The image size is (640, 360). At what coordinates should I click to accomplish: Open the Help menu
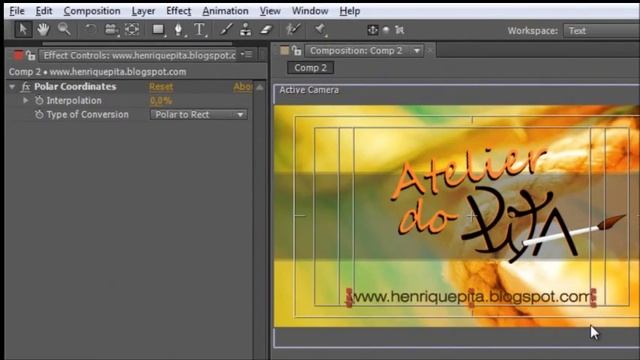point(350,11)
